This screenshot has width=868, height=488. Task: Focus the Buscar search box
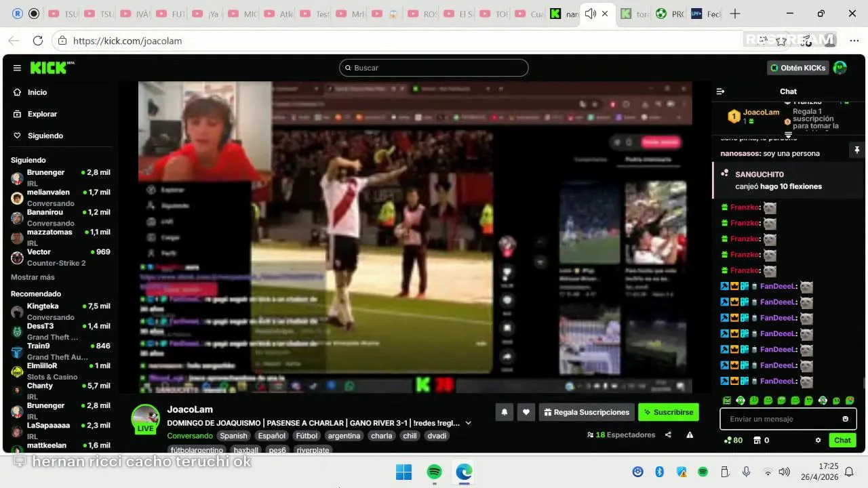(434, 68)
